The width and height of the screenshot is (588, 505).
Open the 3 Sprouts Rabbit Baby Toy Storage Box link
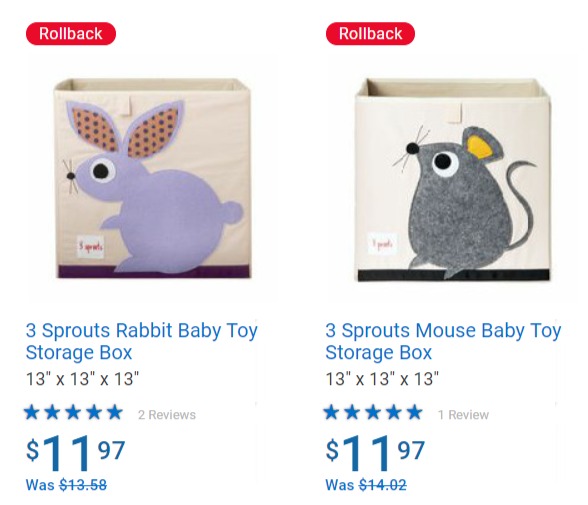tap(142, 341)
